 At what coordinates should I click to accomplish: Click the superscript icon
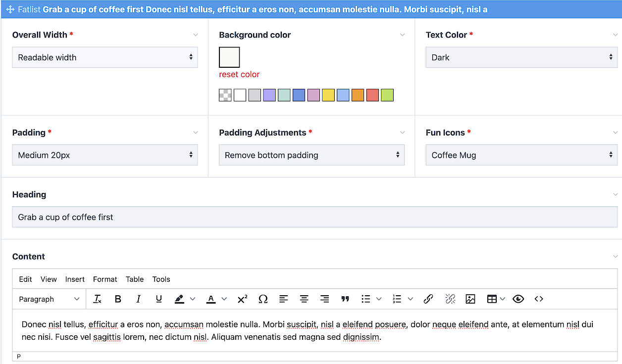(x=242, y=299)
